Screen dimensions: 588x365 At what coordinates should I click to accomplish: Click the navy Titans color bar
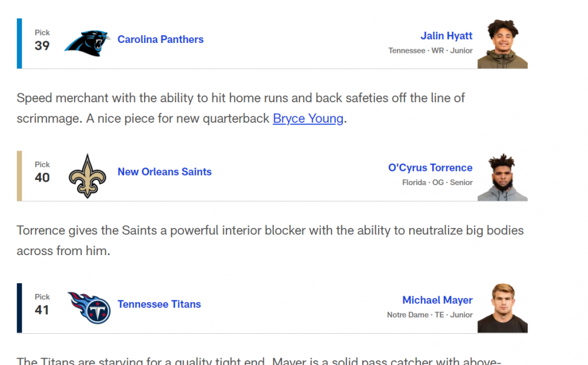19,308
